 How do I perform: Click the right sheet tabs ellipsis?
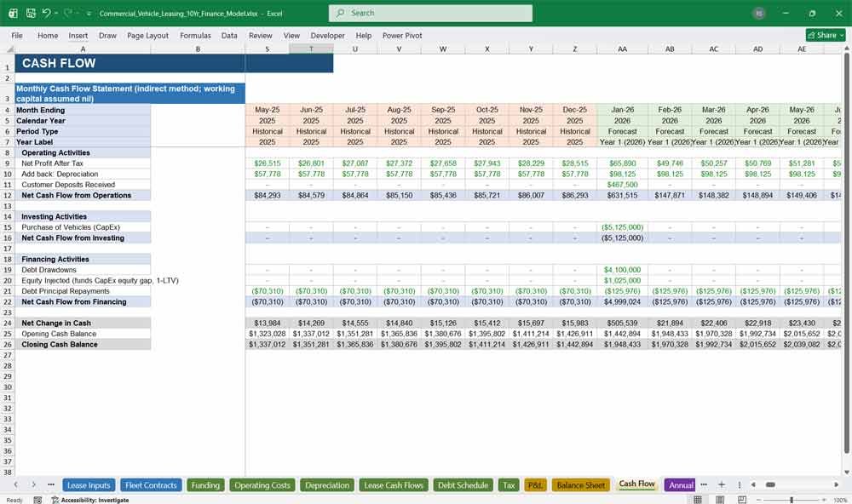tap(704, 484)
